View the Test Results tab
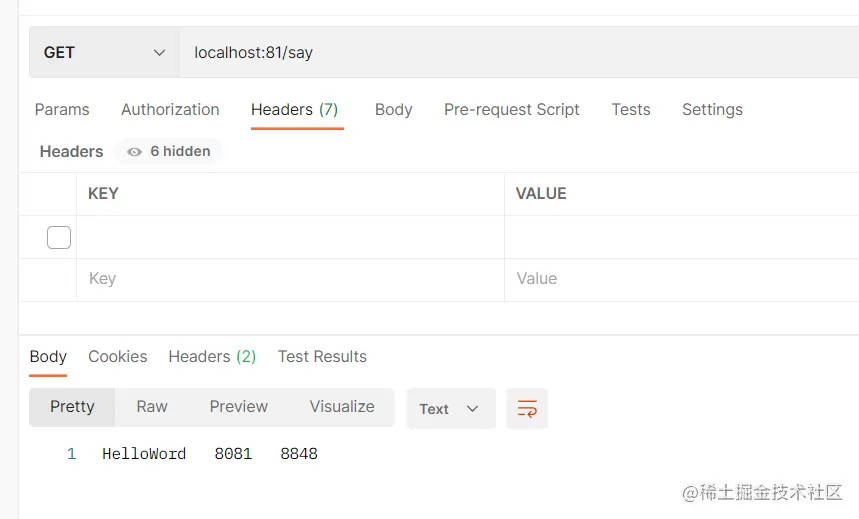Screen dimensions: 859x519 [322, 357]
